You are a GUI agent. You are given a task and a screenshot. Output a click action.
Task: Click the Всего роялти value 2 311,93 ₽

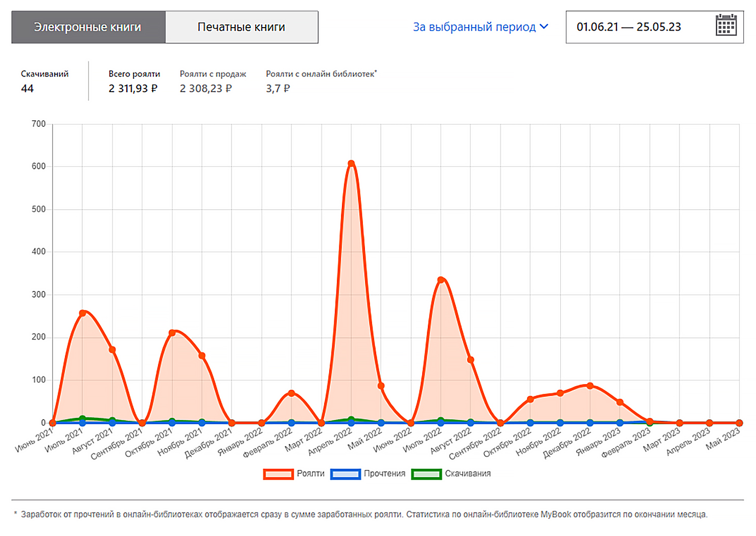pyautogui.click(x=133, y=88)
